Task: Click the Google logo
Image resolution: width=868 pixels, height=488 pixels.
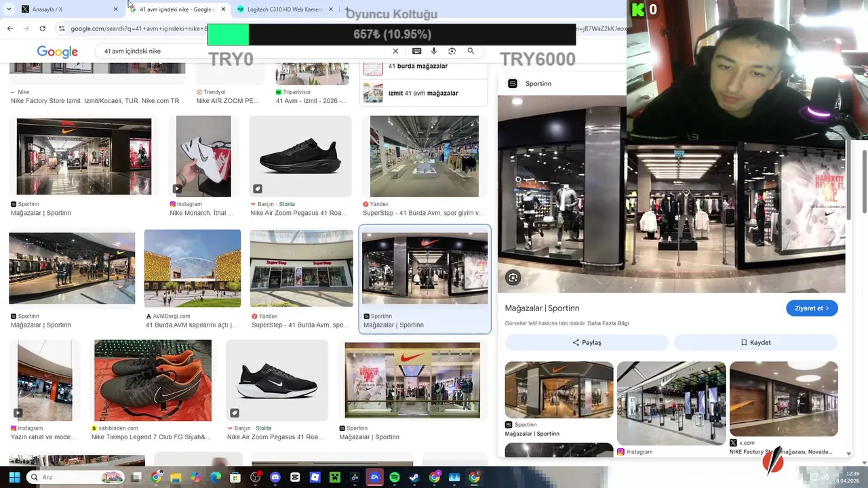Action: coord(57,52)
